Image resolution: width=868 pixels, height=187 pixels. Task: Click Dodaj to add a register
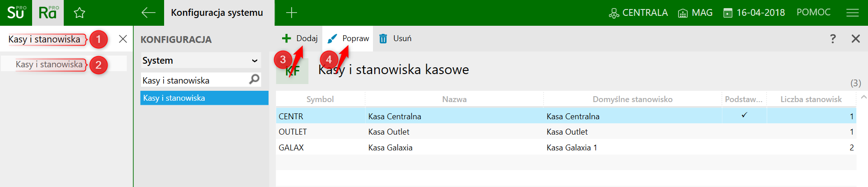pyautogui.click(x=300, y=39)
